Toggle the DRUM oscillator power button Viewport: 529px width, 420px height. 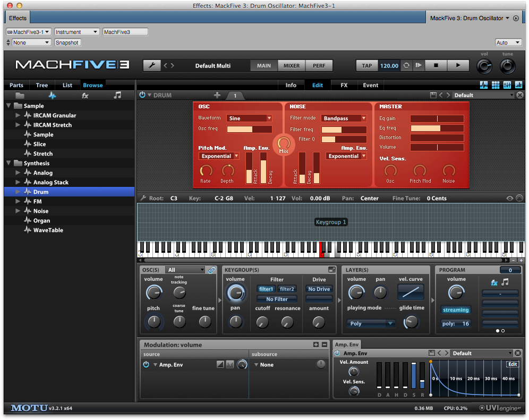coord(142,95)
